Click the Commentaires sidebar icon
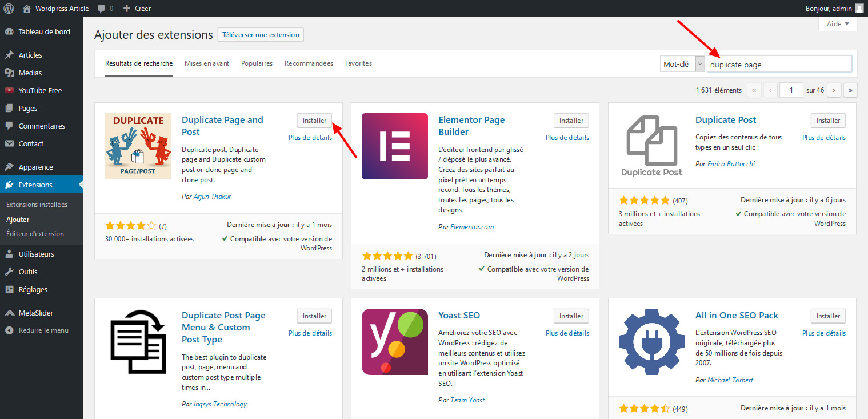Screen dimensions: 868x419 pyautogui.click(x=9, y=126)
